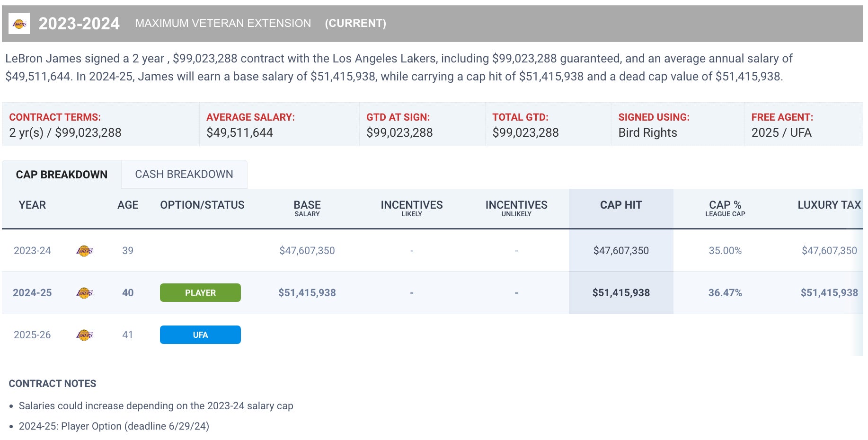Image resolution: width=868 pixels, height=440 pixels.
Task: Click the Incentives Likely column header
Action: (x=411, y=208)
